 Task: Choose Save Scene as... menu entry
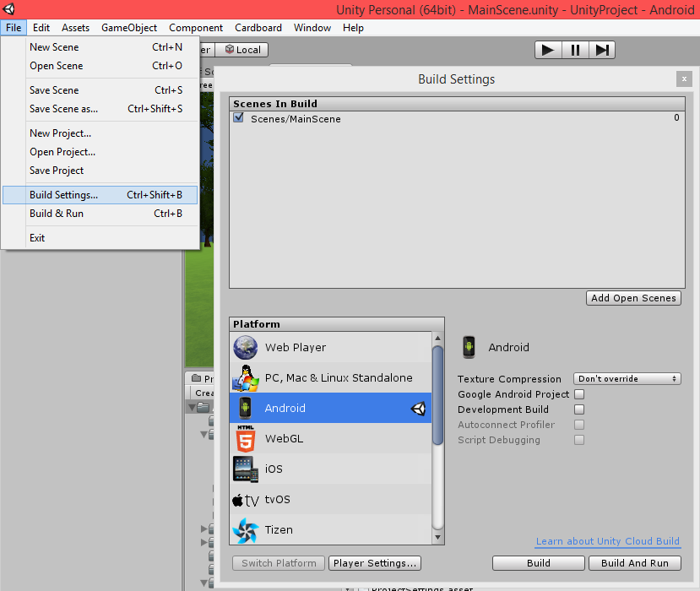(100, 109)
